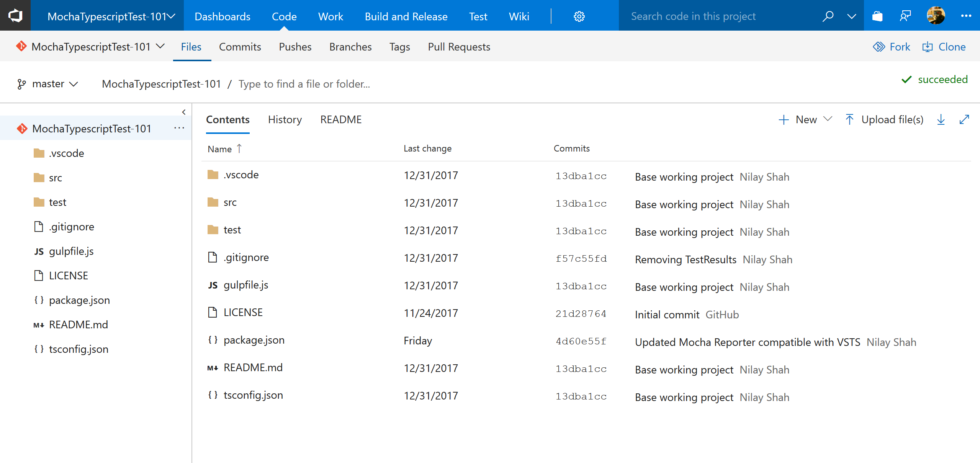
Task: Select LICENSE in file tree
Action: pyautogui.click(x=69, y=276)
